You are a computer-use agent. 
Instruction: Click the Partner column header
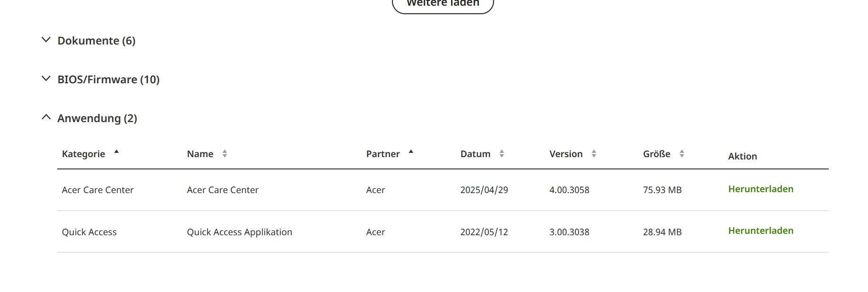point(383,154)
